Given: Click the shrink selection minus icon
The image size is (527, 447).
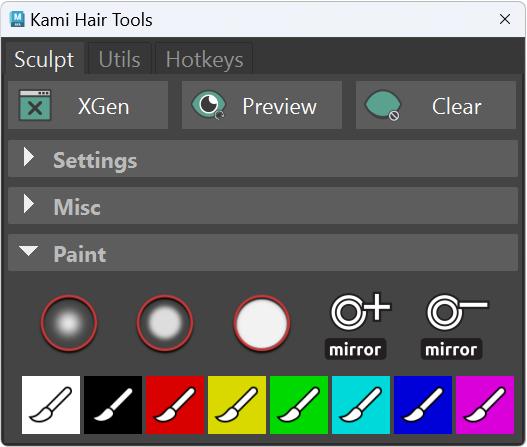Looking at the screenshot, I should [457, 311].
